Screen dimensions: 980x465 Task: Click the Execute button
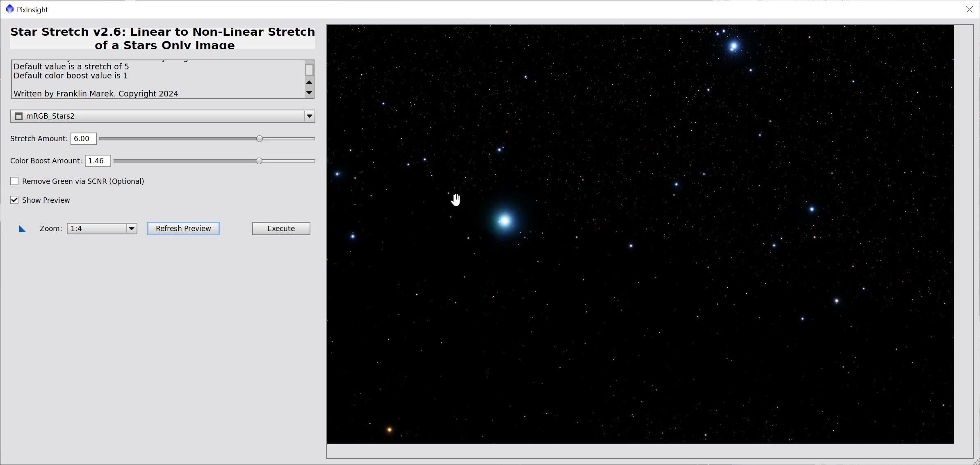[281, 229]
